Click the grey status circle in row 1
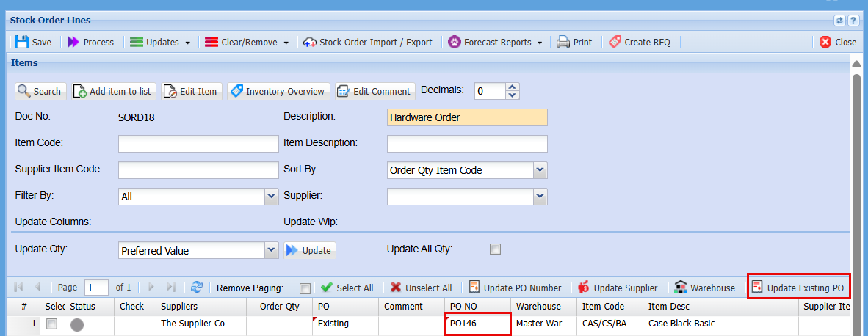This screenshot has width=868, height=336. [x=77, y=325]
